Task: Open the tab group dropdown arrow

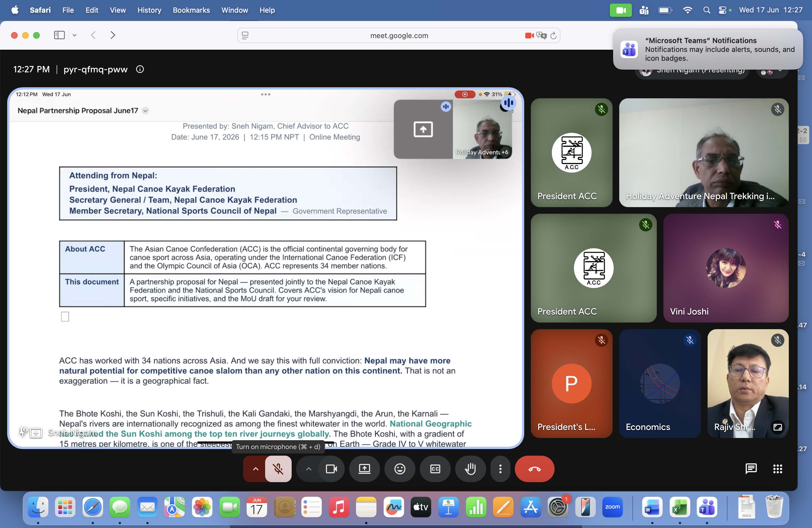Action: coord(74,35)
